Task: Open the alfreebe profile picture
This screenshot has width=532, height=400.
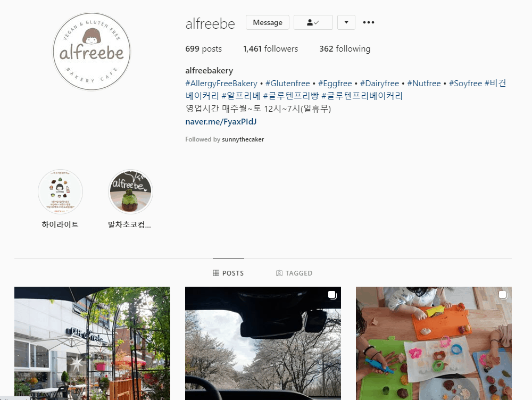Action: [92, 52]
